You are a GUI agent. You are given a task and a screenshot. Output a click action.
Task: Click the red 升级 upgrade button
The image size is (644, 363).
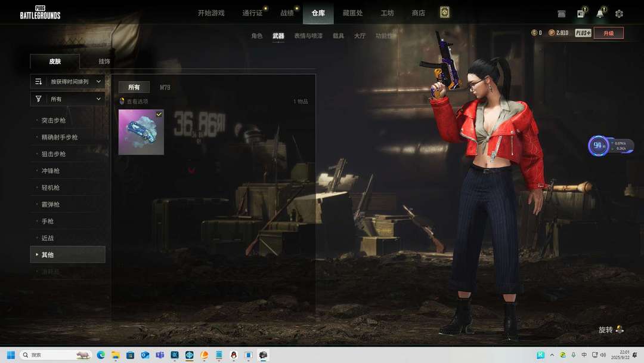pos(609,33)
